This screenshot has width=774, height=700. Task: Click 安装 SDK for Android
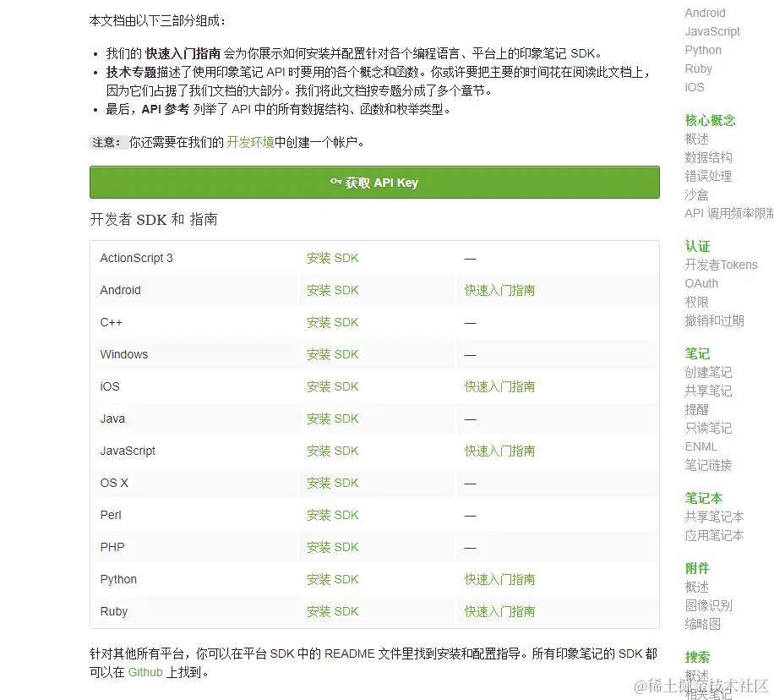click(332, 290)
